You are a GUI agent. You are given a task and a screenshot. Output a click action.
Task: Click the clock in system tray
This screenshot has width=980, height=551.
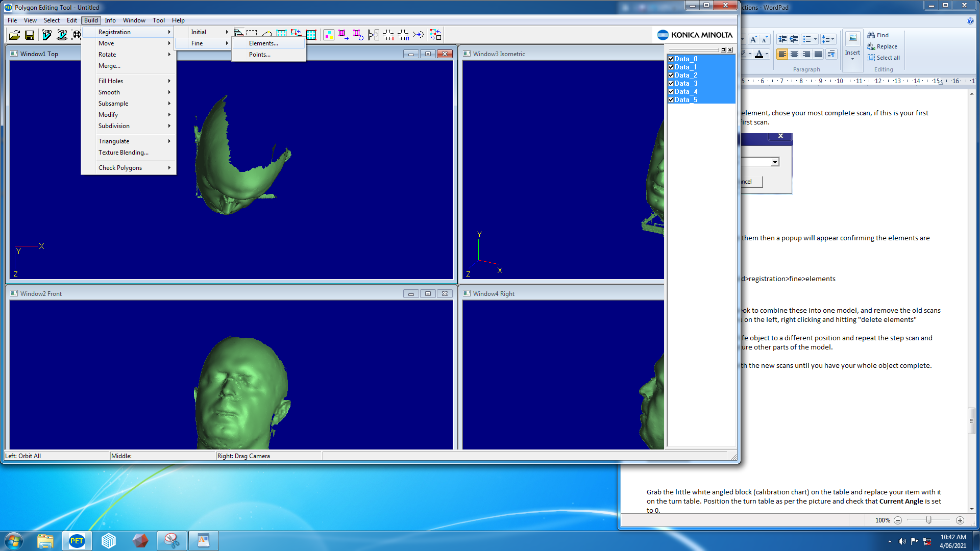953,541
